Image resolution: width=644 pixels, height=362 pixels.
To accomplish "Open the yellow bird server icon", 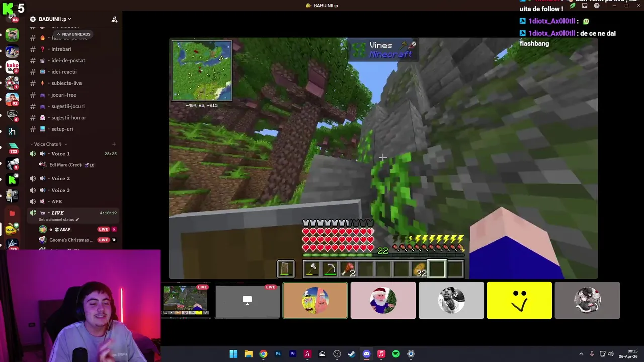I will coord(12,230).
